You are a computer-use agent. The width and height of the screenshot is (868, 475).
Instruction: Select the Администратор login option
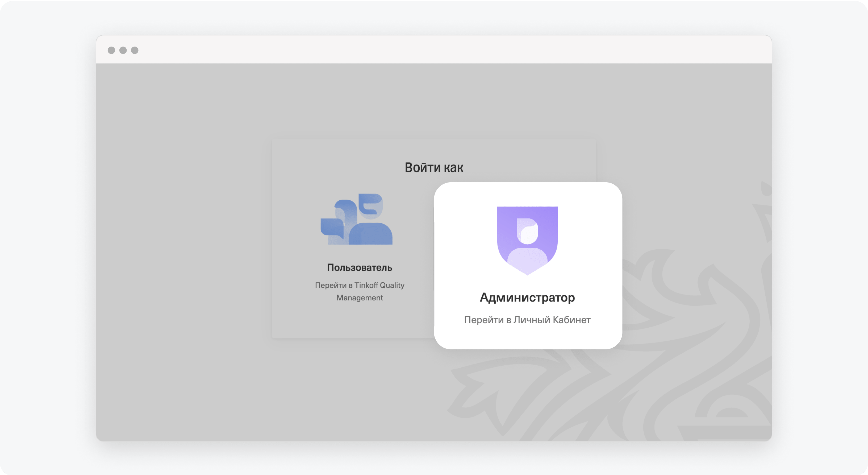[x=527, y=297]
